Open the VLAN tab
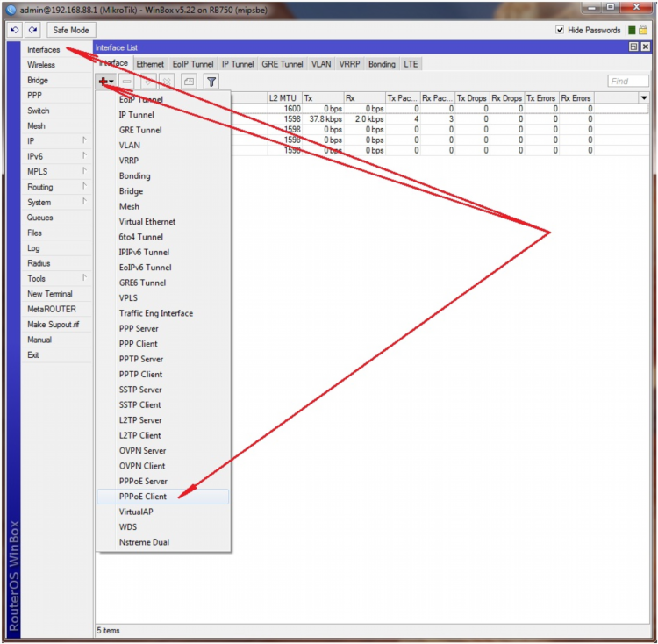The image size is (658, 644). click(x=321, y=64)
